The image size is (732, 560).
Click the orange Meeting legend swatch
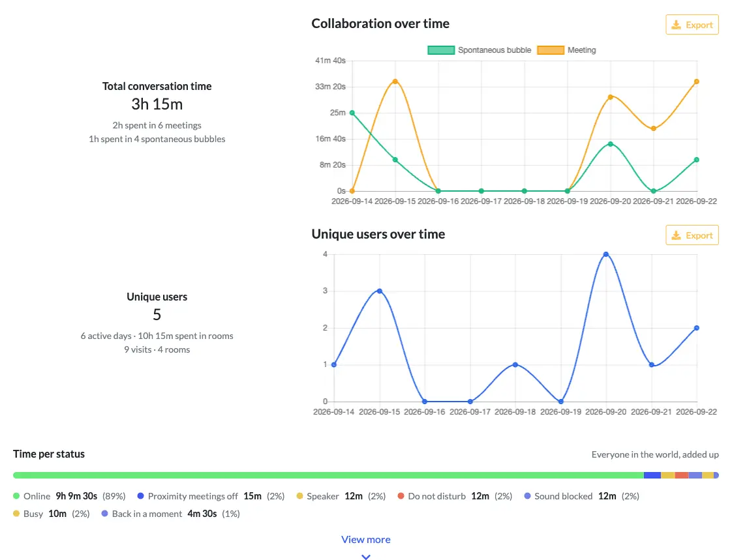[x=551, y=50]
